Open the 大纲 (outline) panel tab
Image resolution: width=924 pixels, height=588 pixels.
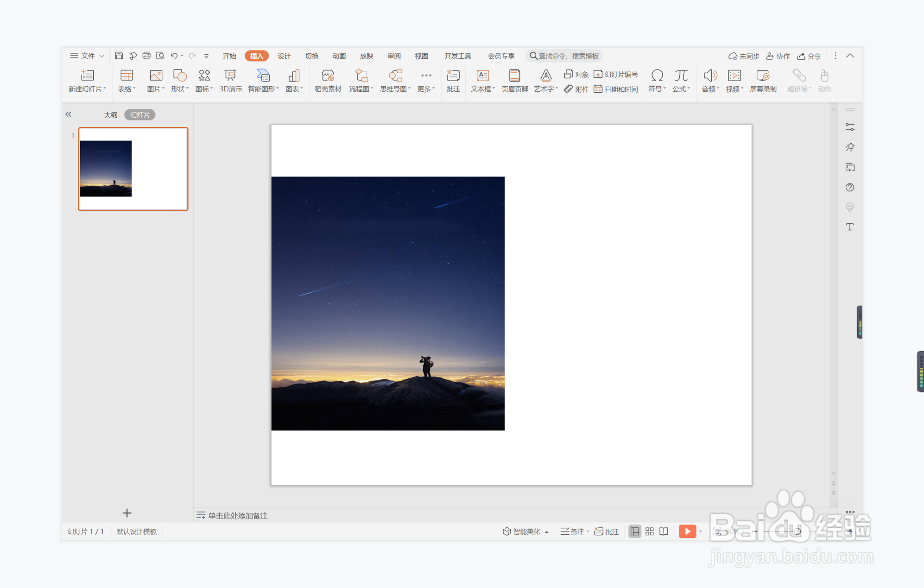[111, 114]
